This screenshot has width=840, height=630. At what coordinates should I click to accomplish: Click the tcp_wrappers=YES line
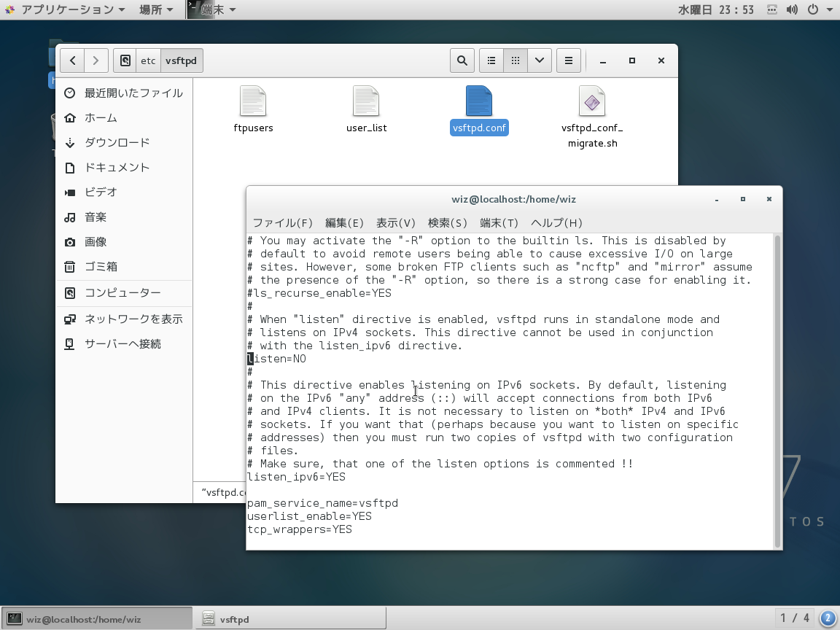tap(300, 529)
